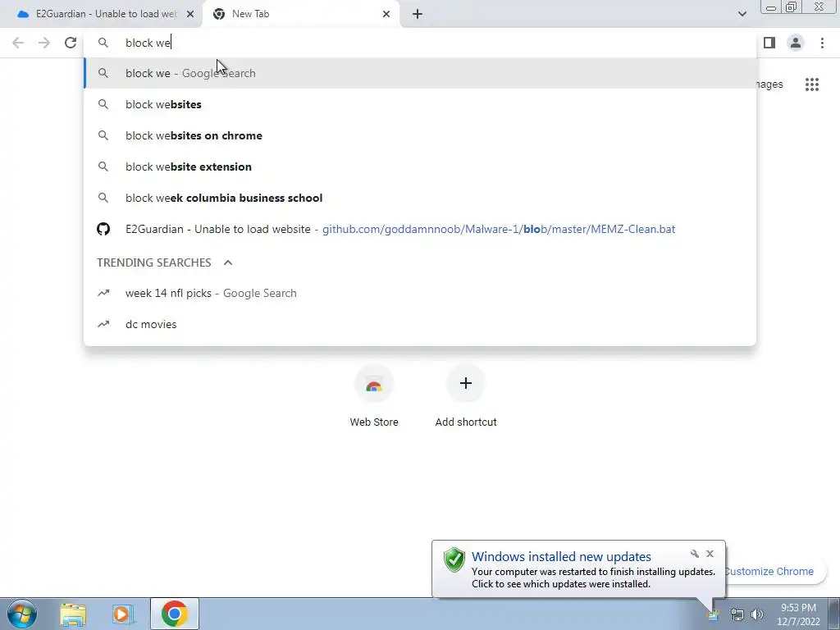Click the GitHub icon beside E2Guardian suggestion

pos(103,229)
